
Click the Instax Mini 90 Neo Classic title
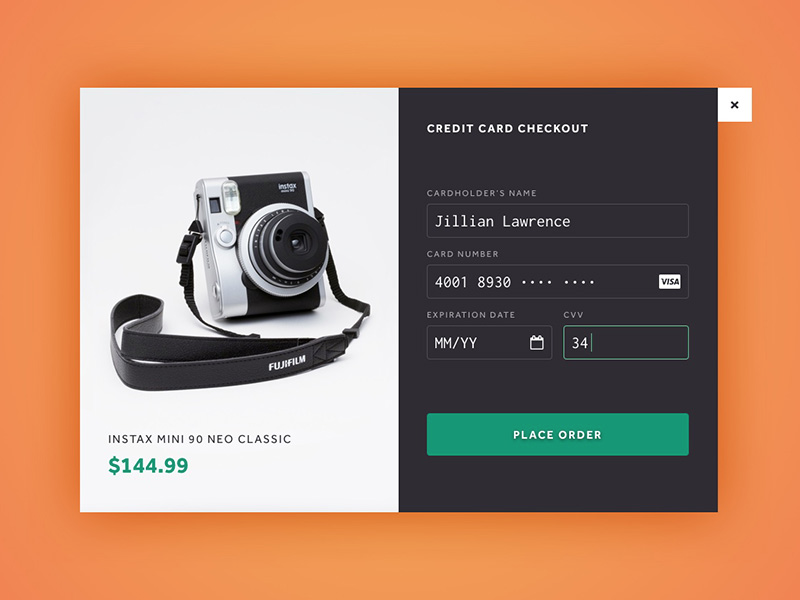point(199,439)
